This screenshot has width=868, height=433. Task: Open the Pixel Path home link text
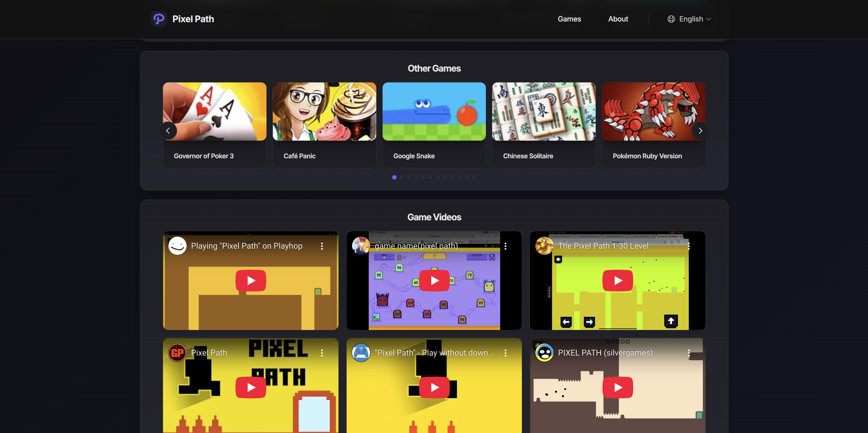pos(193,19)
